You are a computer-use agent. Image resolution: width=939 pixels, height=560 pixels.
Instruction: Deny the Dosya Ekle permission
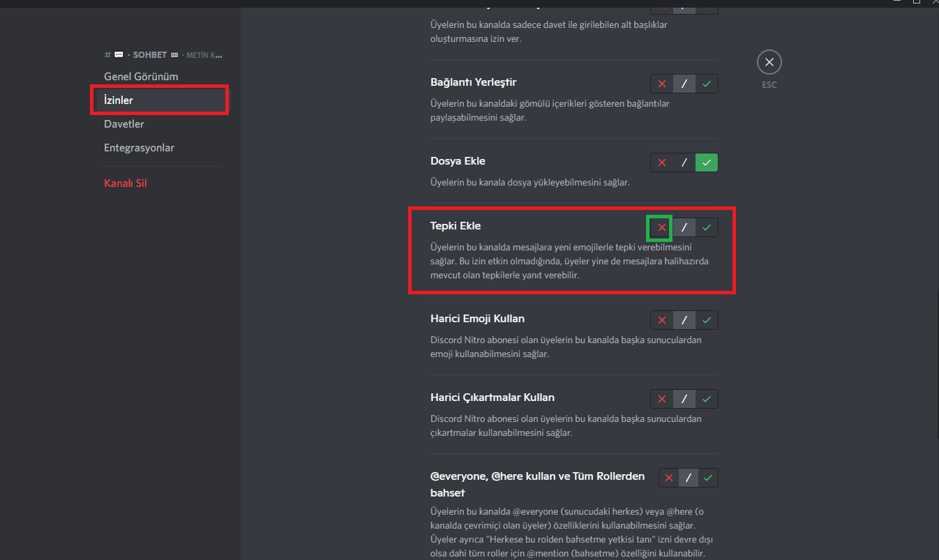[662, 162]
